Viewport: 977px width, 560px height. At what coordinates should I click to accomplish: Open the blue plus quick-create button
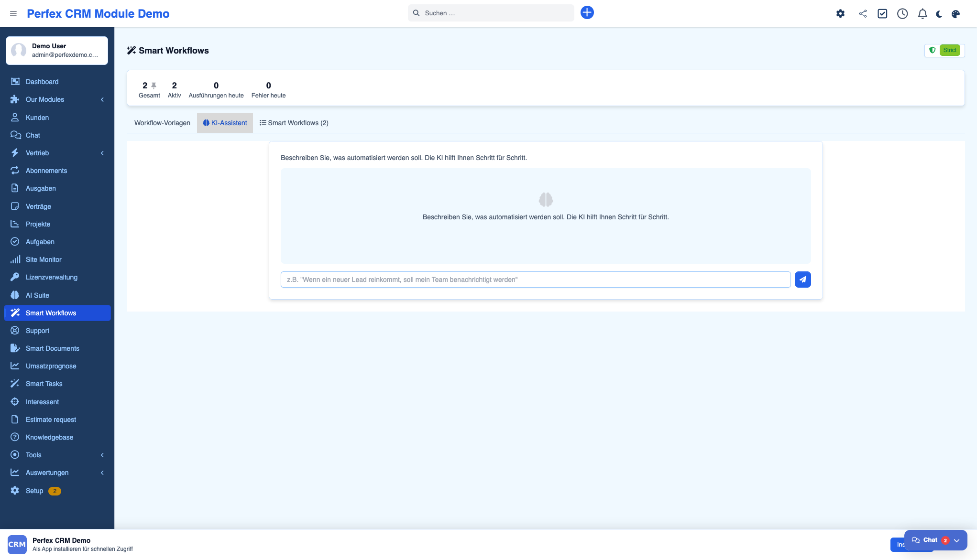pyautogui.click(x=587, y=13)
